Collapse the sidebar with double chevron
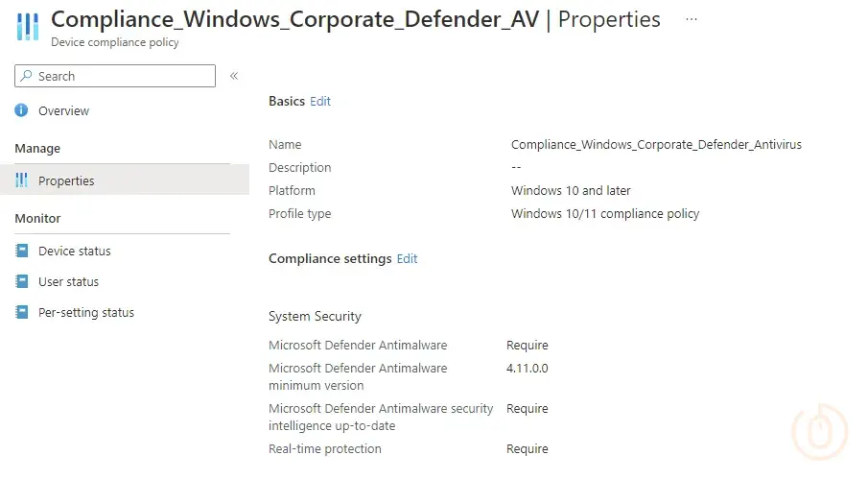This screenshot has height=480, width=868. [x=234, y=77]
